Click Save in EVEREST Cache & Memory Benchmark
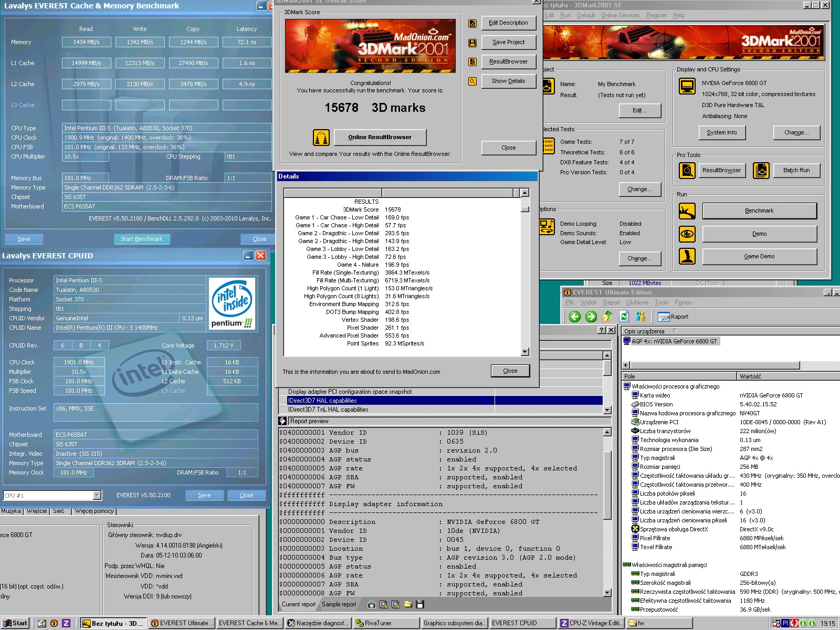The height and width of the screenshot is (630, 840). pos(24,239)
